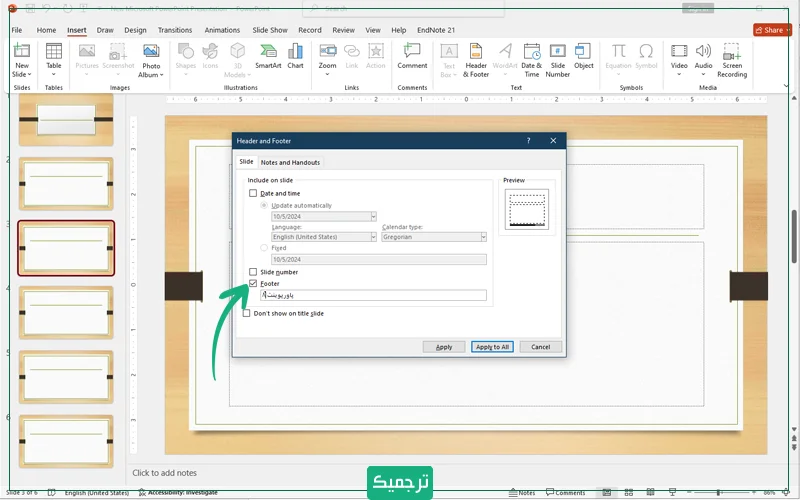The height and width of the screenshot is (500, 800).
Task: Select Update automatically radio button
Action: click(x=264, y=205)
